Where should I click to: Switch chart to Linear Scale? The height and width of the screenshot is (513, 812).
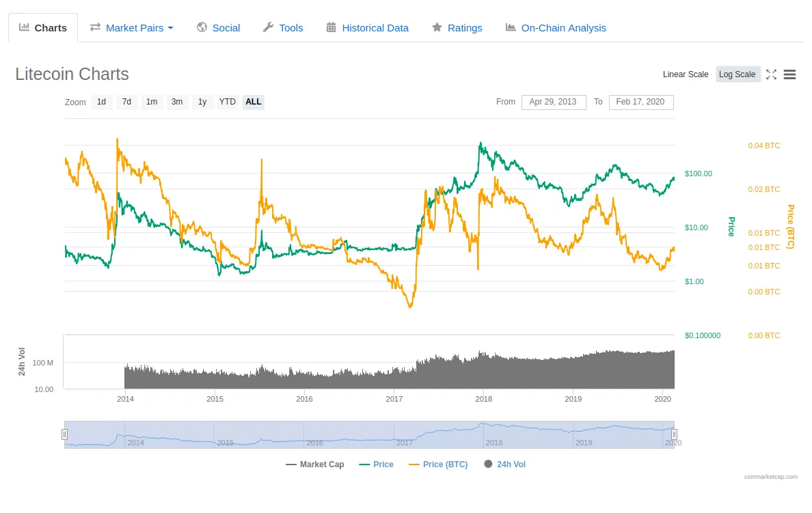(x=685, y=74)
